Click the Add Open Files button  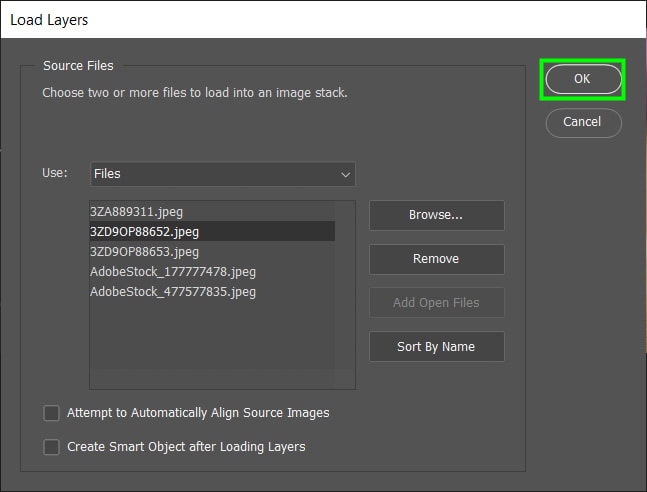point(436,303)
